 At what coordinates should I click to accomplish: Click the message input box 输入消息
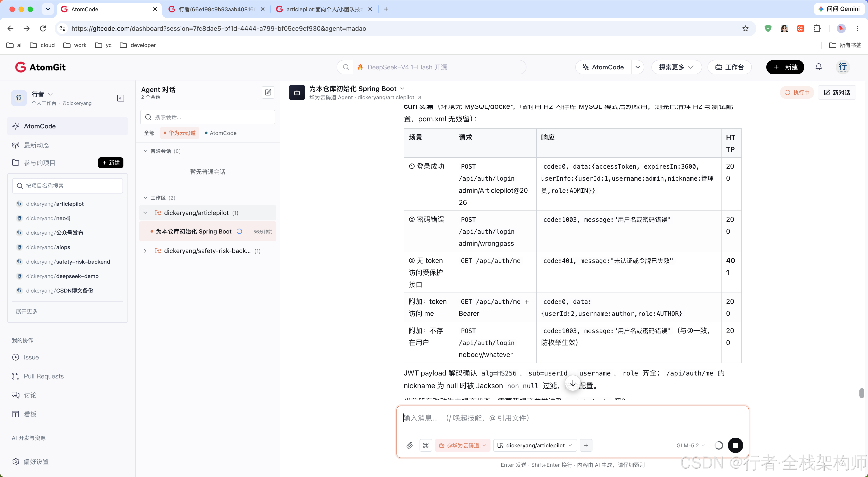pos(573,418)
